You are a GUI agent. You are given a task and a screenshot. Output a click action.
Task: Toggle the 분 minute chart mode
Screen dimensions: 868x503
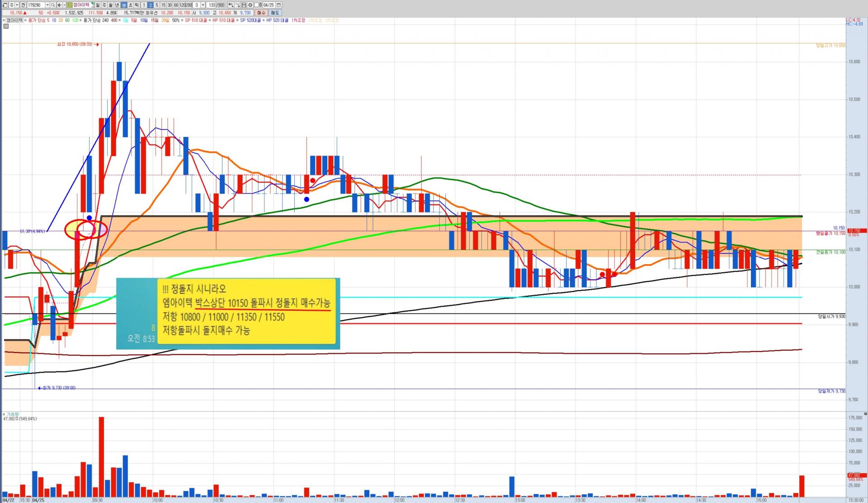(124, 5)
